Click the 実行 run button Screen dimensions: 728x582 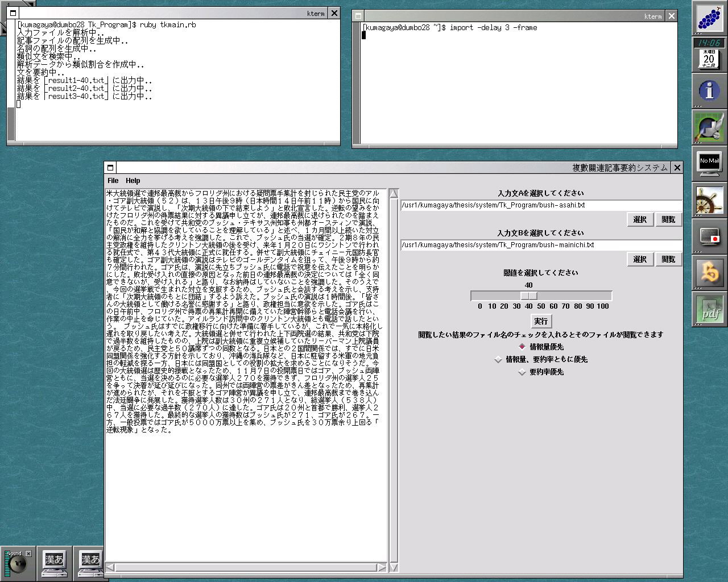(541, 321)
